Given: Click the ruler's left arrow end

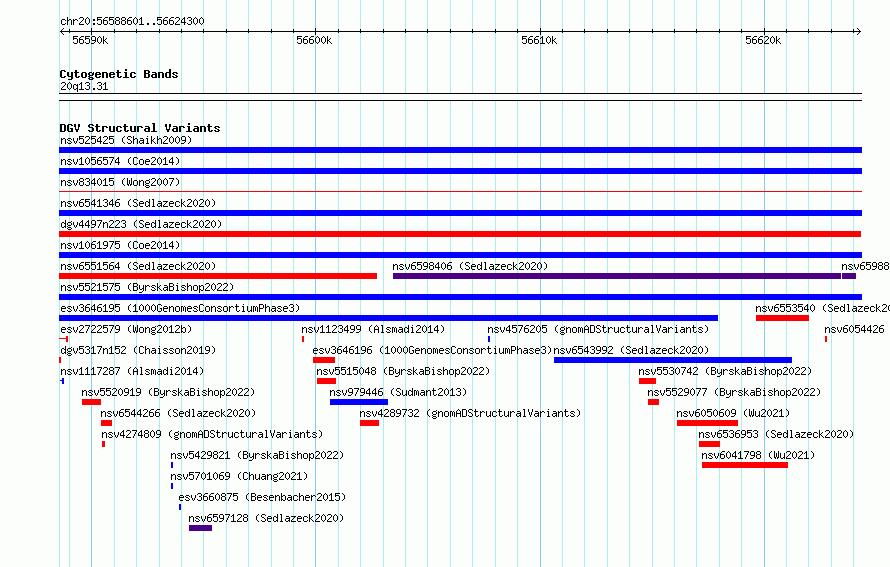Looking at the screenshot, I should pos(62,31).
